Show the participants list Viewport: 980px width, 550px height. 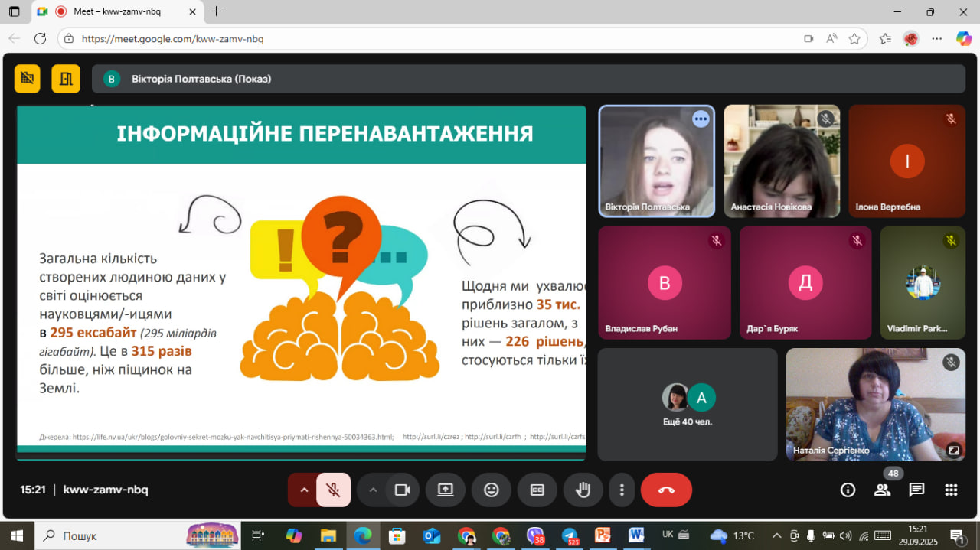tap(882, 490)
